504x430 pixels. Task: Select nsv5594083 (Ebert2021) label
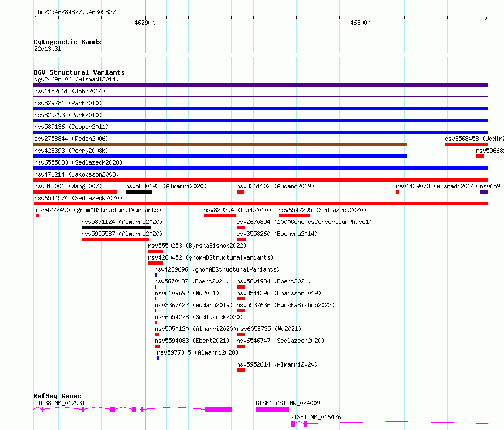point(192,341)
